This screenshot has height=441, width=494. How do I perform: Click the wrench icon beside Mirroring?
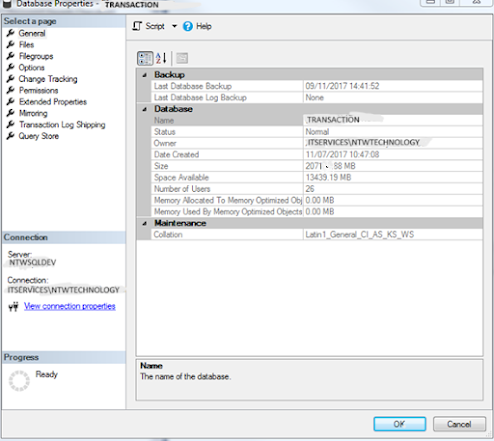(x=11, y=113)
